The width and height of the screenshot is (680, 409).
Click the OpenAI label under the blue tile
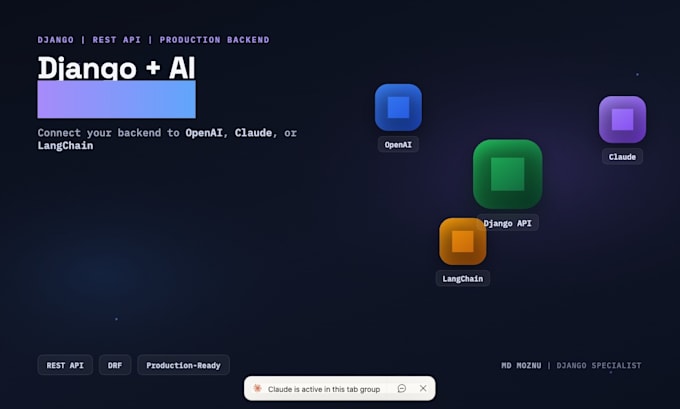[398, 144]
